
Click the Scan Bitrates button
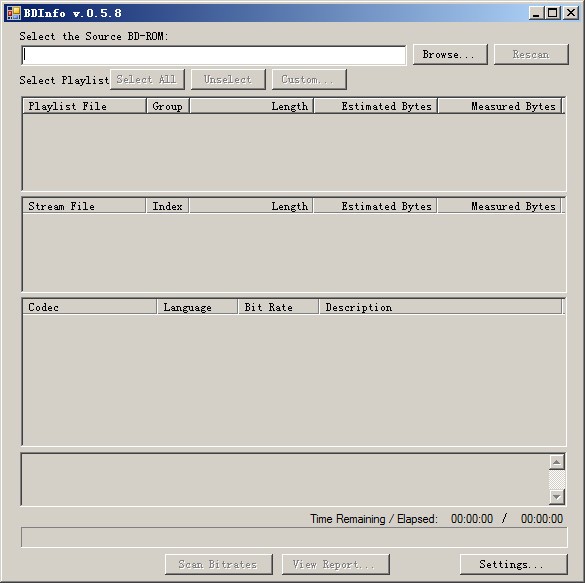pos(219,564)
